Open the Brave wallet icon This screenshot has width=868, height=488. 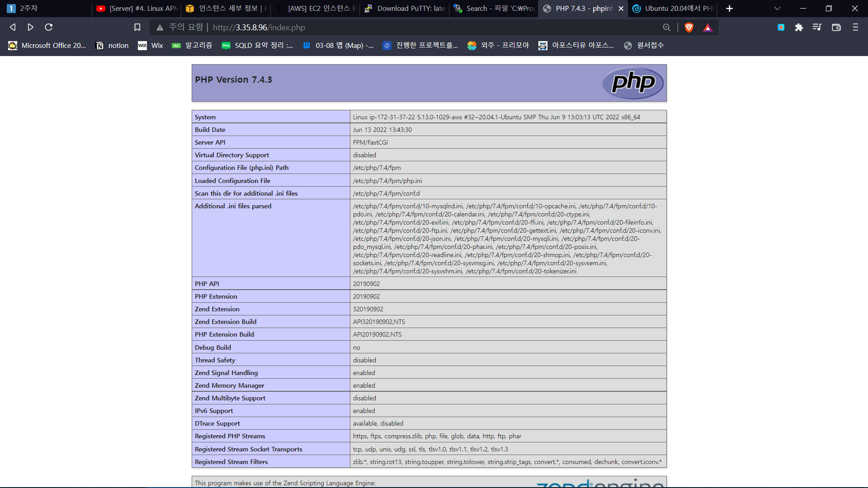836,28
